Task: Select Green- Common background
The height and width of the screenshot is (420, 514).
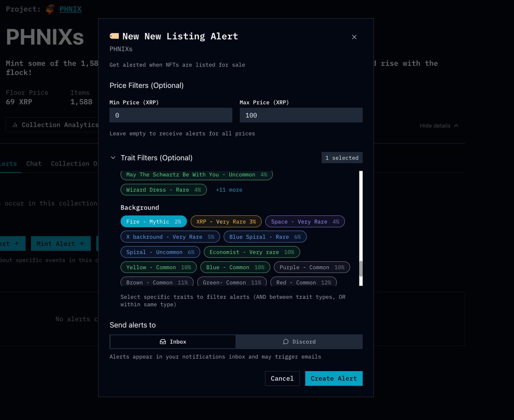Action: (x=232, y=282)
